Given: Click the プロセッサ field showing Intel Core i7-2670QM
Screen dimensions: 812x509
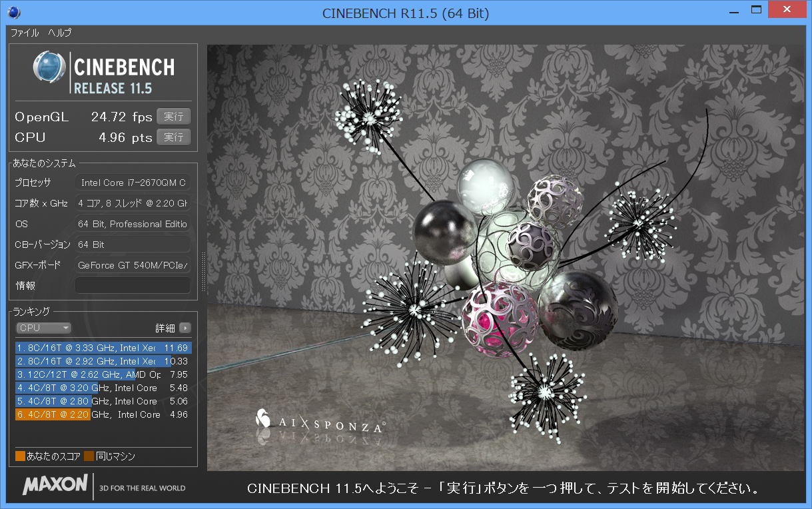Looking at the screenshot, I should pyautogui.click(x=133, y=183).
